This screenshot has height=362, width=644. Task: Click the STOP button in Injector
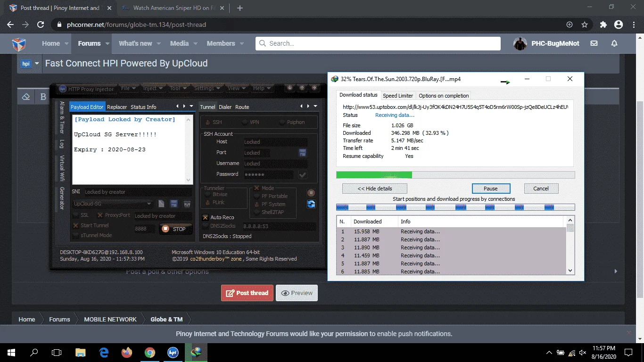tap(175, 229)
